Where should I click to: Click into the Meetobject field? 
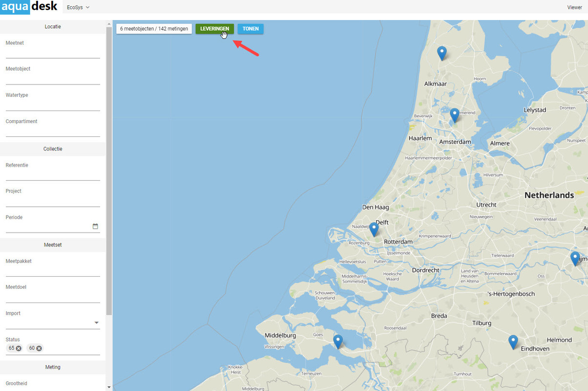click(53, 79)
